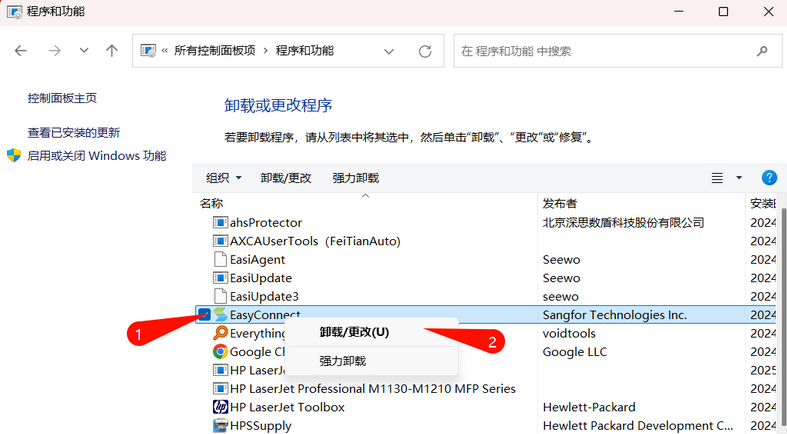Select the EasiAgent name text
The width and height of the screenshot is (787, 434).
257,259
